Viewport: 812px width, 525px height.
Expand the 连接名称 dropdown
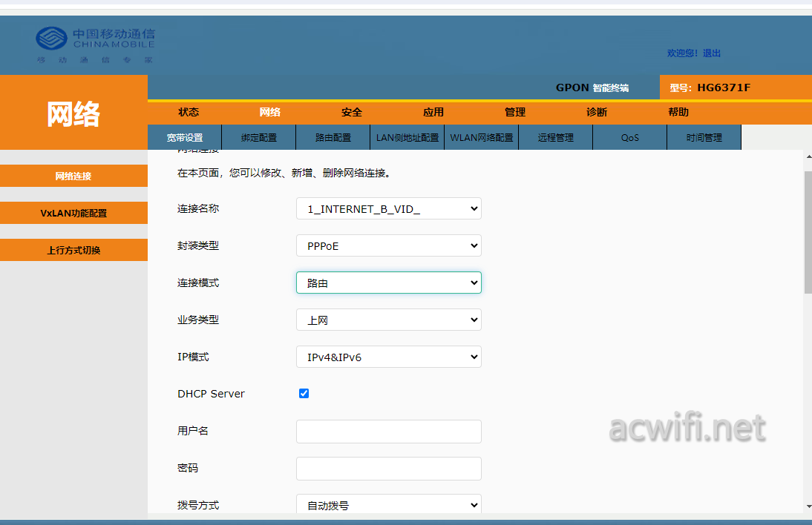coord(389,208)
